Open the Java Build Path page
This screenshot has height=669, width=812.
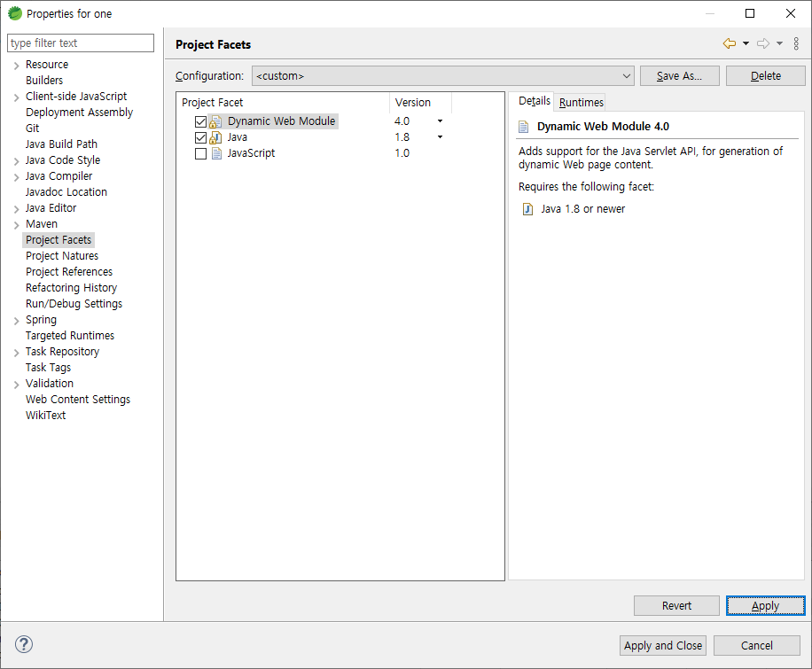click(61, 144)
